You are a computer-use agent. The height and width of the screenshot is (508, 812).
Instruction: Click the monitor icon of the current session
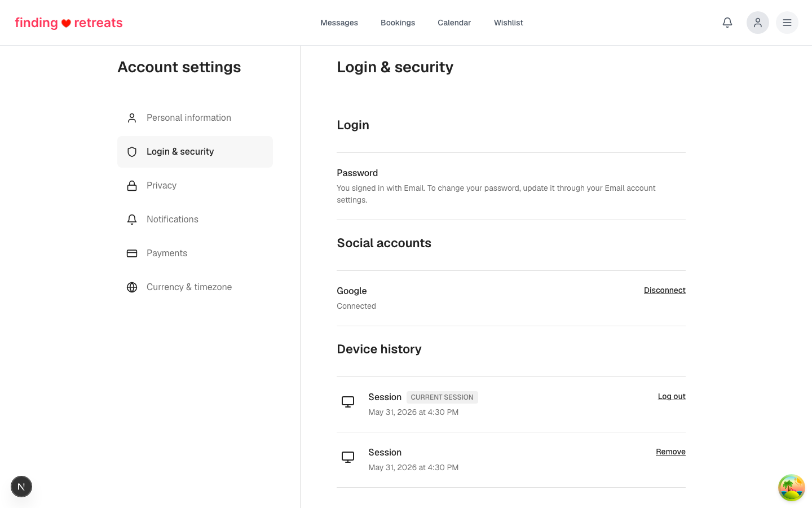click(348, 402)
